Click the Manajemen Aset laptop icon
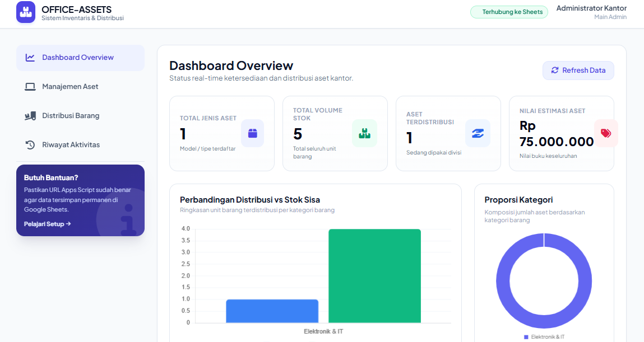644x342 pixels. (30, 87)
